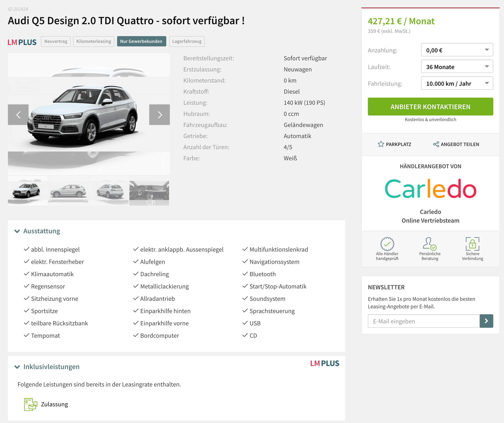Image resolution: width=504 pixels, height=423 pixels.
Task: Click the Weiß color value
Action: click(x=290, y=158)
